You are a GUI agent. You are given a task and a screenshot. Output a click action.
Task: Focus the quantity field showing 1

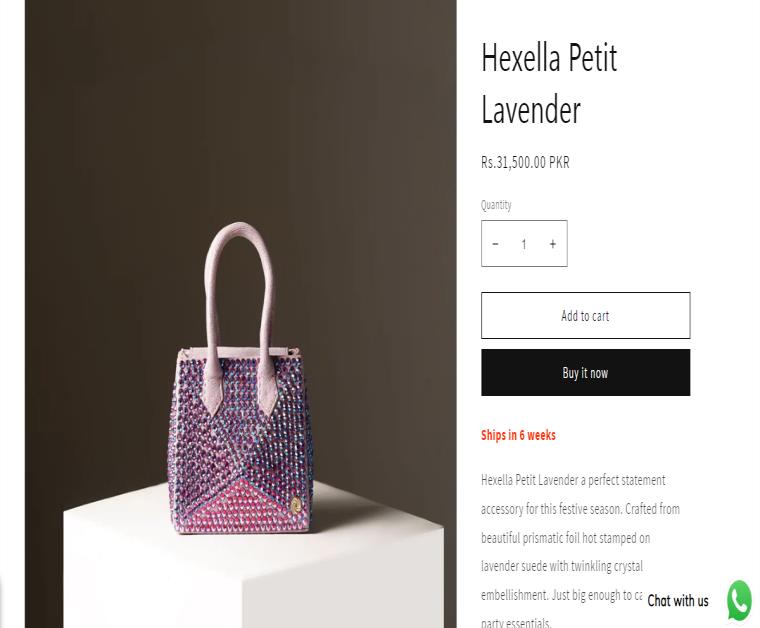(524, 244)
